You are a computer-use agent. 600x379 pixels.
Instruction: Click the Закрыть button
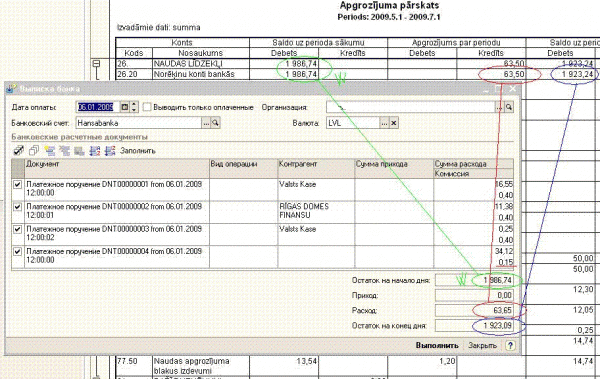pyautogui.click(x=483, y=345)
